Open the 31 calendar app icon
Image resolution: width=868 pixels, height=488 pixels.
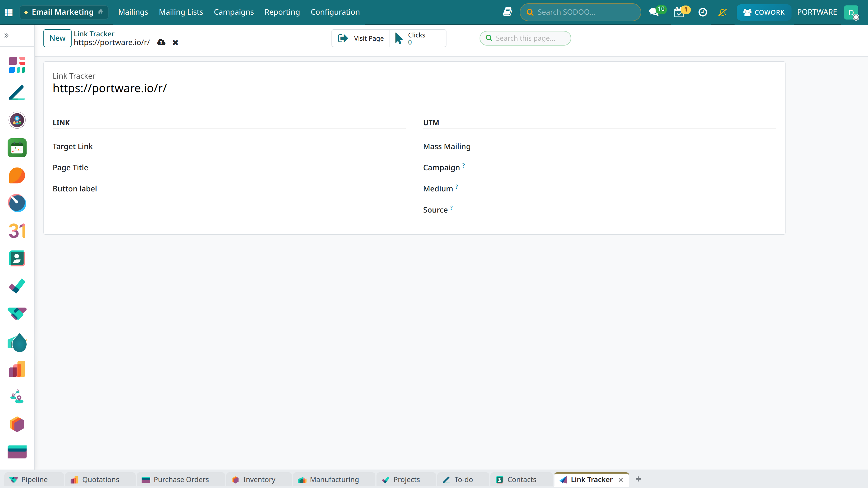[17, 231]
